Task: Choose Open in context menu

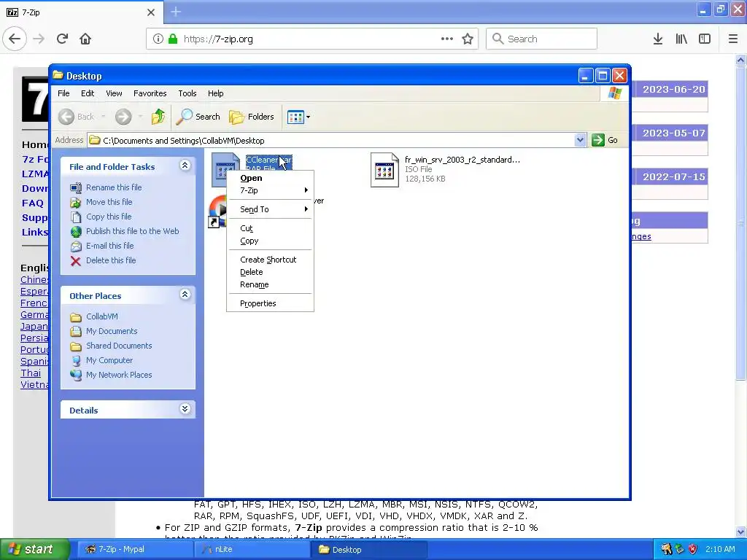Action: (x=270, y=178)
